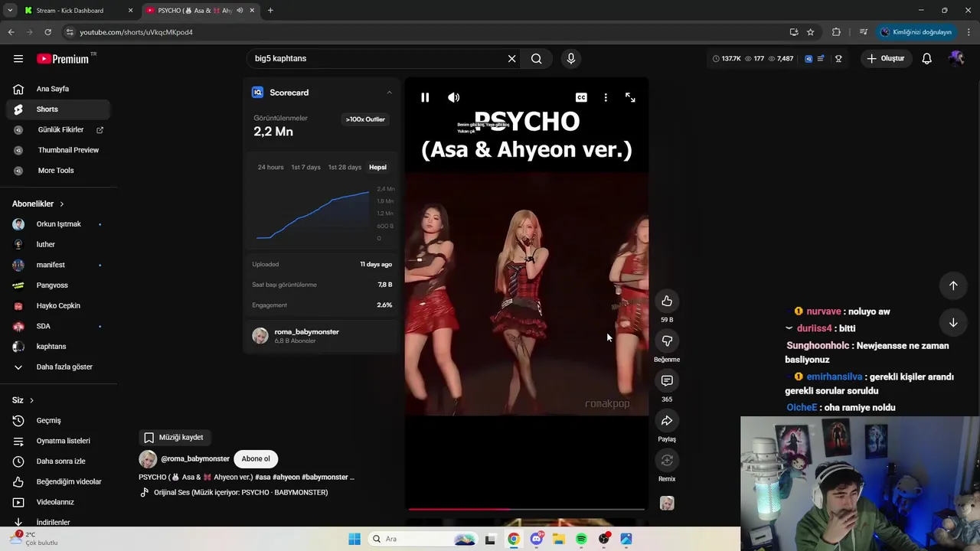Open Hayko Cepkin subscription channel
This screenshot has width=980, height=551.
(x=58, y=305)
